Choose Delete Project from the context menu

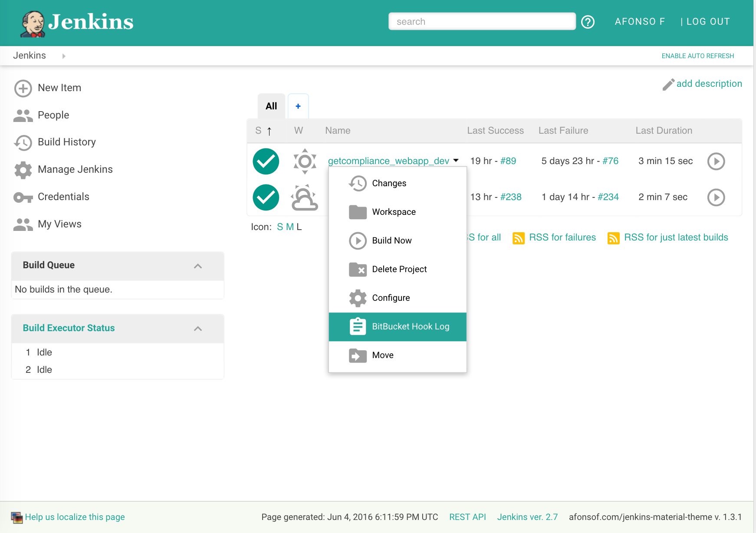point(399,269)
